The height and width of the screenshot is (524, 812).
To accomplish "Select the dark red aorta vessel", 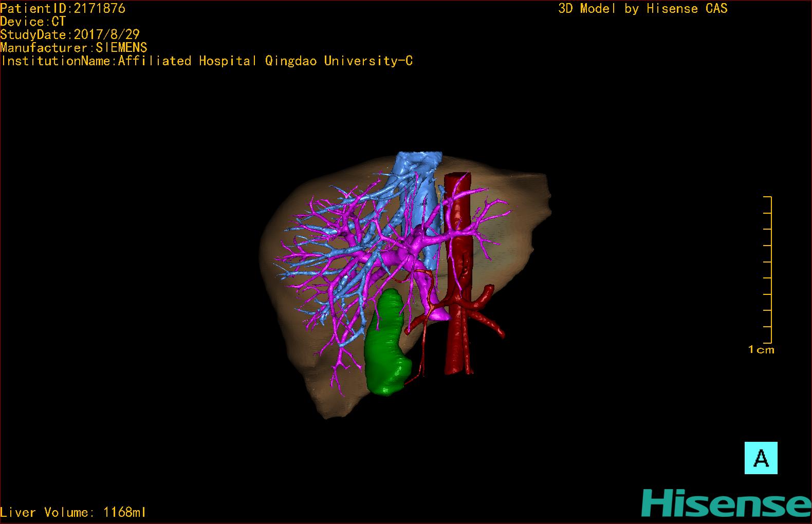I will click(457, 272).
